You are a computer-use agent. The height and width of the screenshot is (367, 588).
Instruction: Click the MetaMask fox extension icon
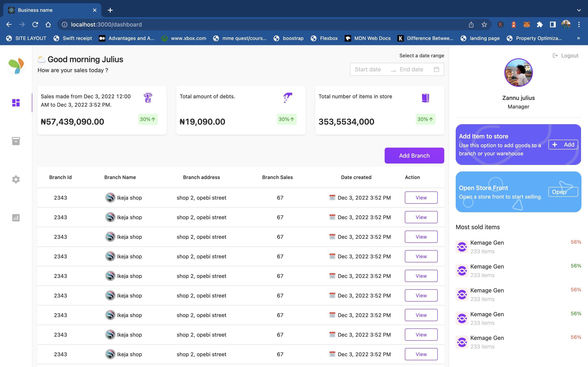coord(526,24)
